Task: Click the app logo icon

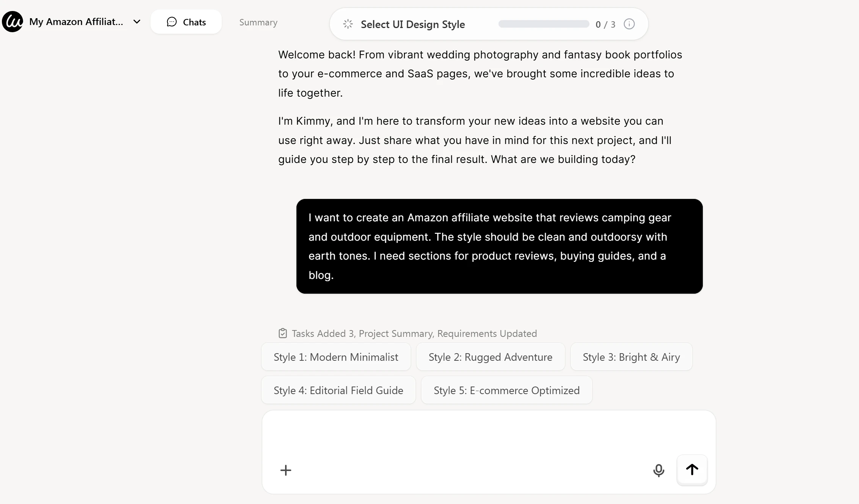Action: (13, 22)
